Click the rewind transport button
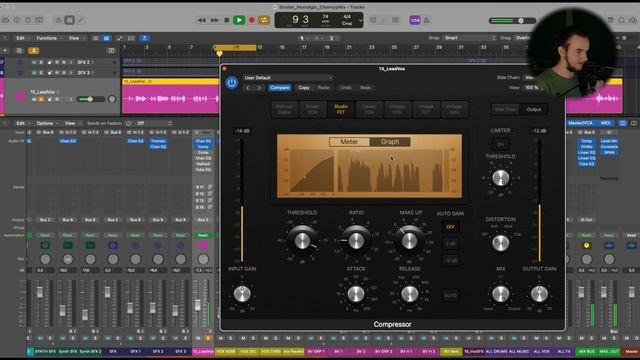Image resolution: width=640 pixels, height=360 pixels. (202, 20)
